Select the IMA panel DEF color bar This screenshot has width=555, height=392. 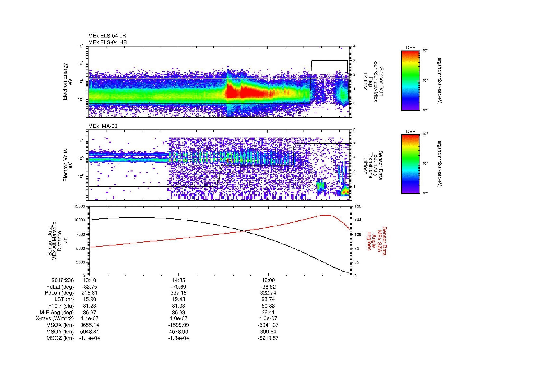[x=410, y=164]
